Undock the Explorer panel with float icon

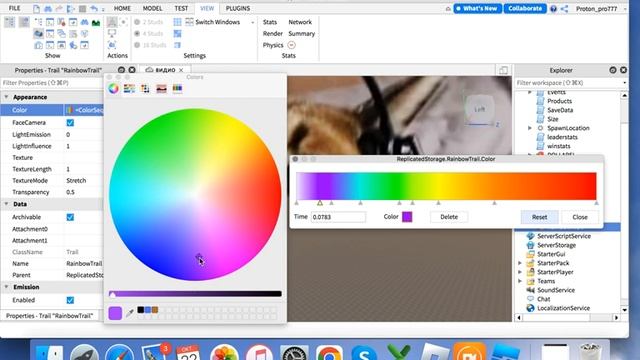point(613,70)
